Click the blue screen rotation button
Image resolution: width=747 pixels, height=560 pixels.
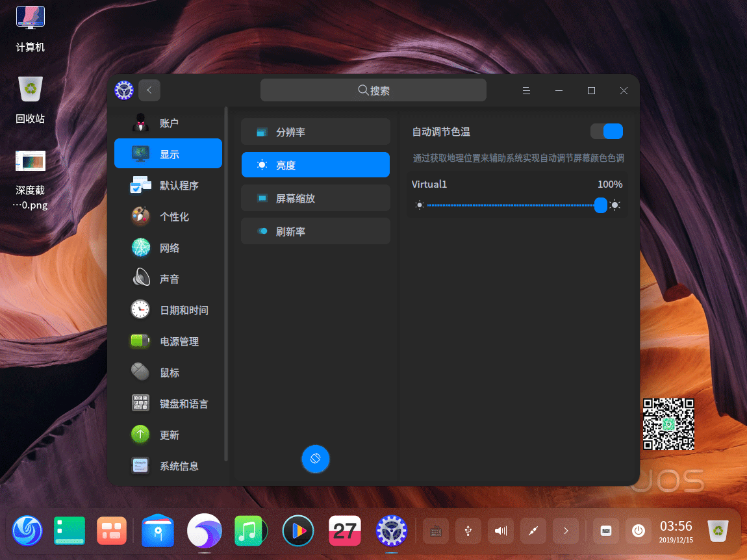tap(316, 459)
